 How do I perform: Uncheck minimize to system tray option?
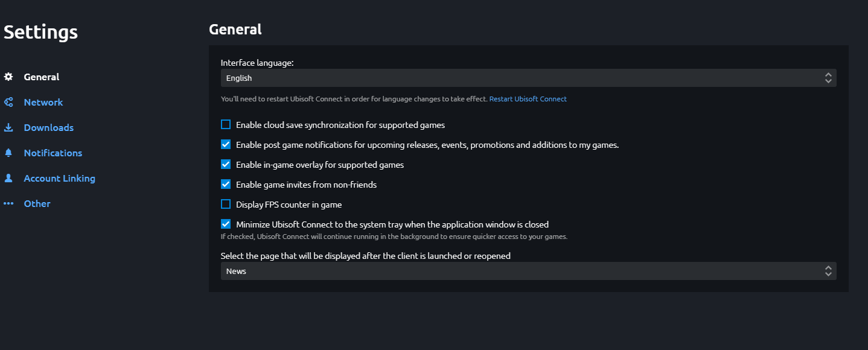click(x=225, y=224)
